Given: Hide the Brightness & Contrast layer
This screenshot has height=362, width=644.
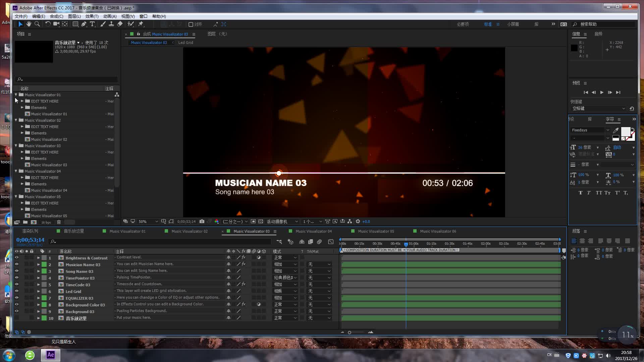Looking at the screenshot, I should 16,258.
